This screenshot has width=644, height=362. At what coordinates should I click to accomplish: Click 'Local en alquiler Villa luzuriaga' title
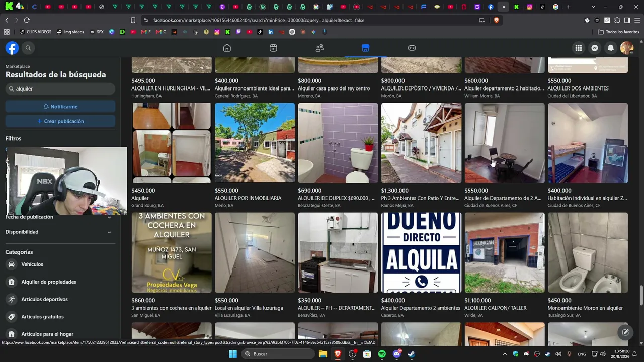(x=249, y=308)
